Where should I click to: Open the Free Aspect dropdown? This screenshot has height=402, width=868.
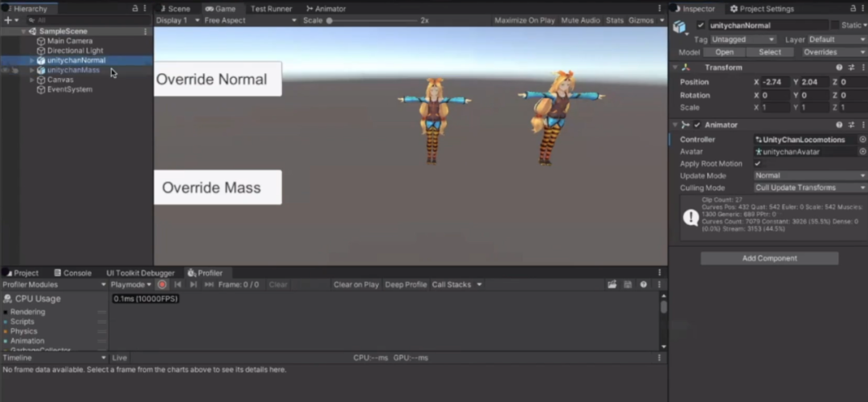[250, 20]
